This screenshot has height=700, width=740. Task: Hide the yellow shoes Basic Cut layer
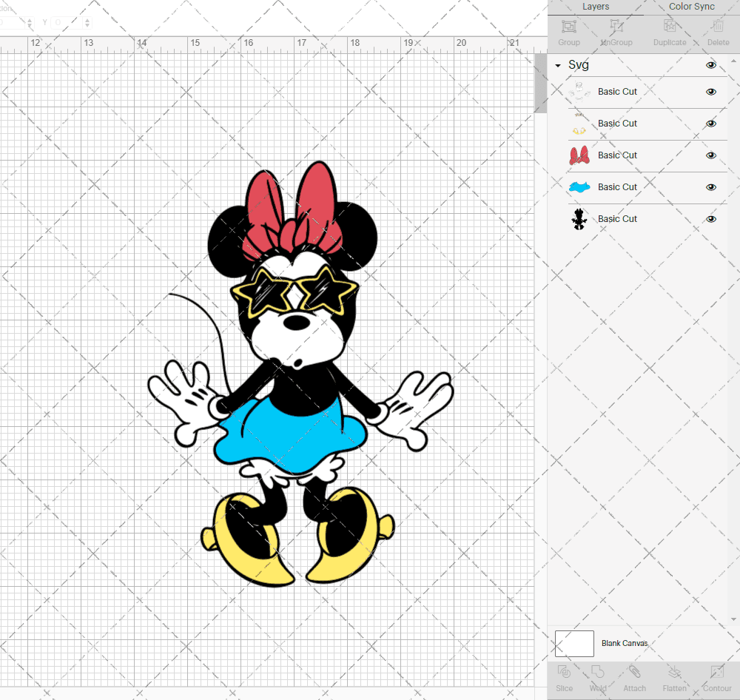[710, 124]
